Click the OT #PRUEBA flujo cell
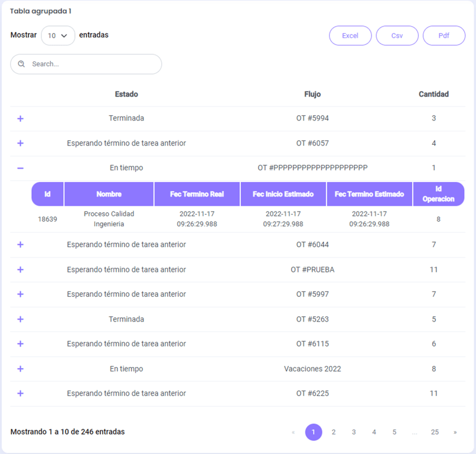The width and height of the screenshot is (476, 454). coord(312,270)
